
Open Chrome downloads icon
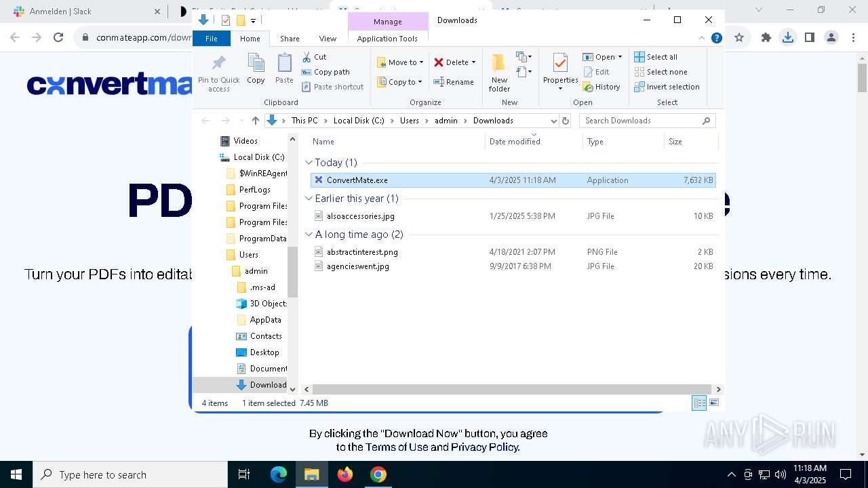(787, 38)
